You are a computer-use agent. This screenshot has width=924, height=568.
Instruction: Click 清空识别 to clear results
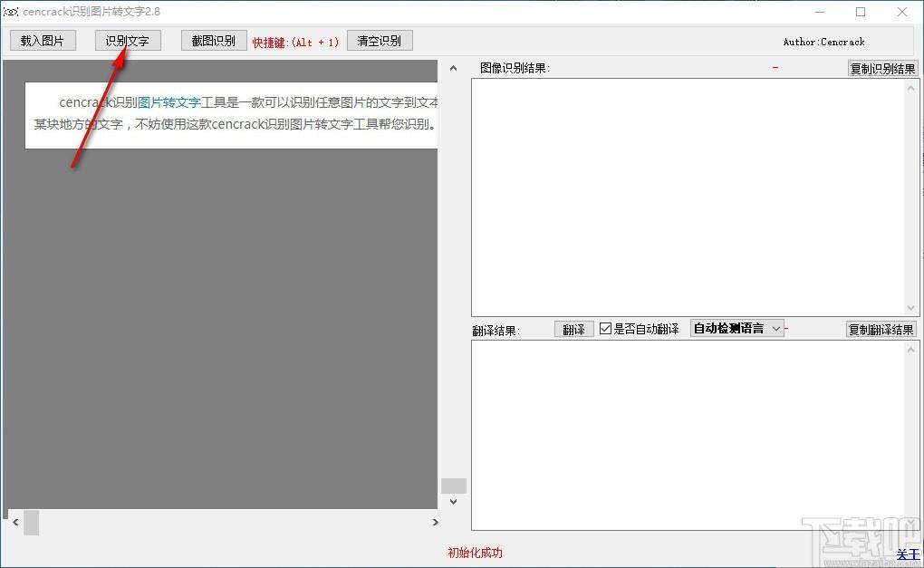coord(379,41)
